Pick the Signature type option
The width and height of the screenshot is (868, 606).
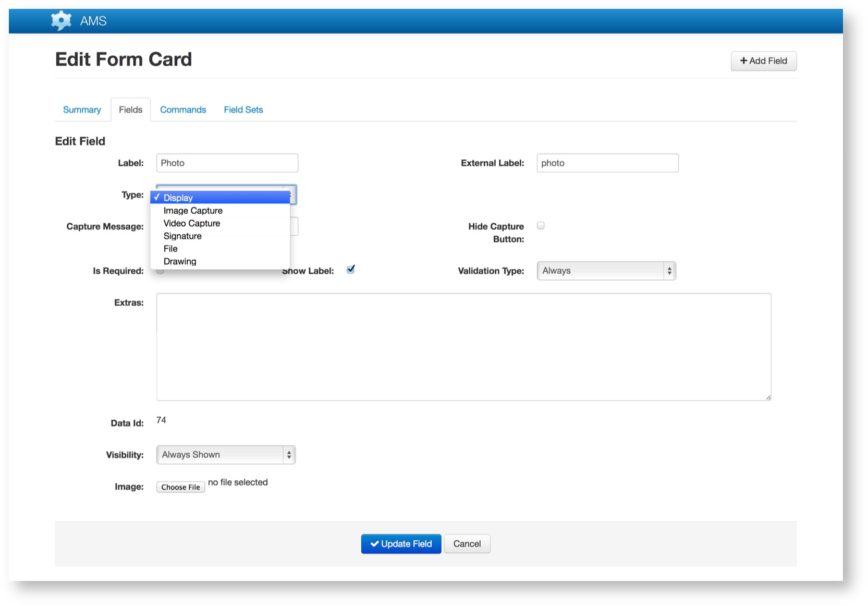point(182,236)
